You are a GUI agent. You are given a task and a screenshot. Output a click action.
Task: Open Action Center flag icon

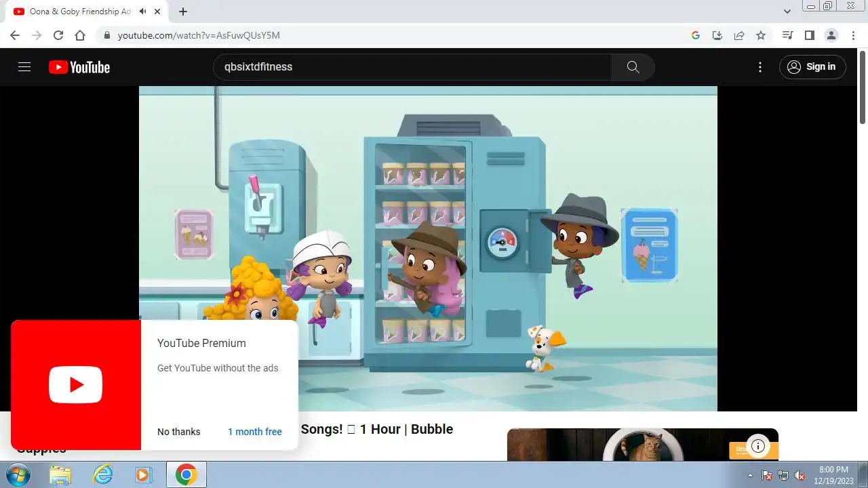767,475
